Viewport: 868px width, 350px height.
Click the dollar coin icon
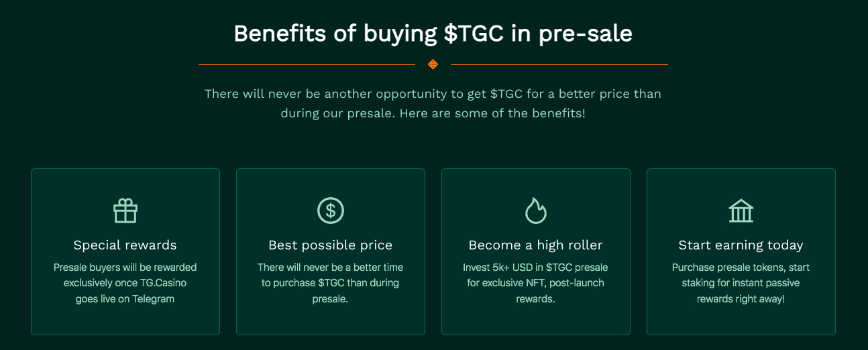pyautogui.click(x=331, y=211)
